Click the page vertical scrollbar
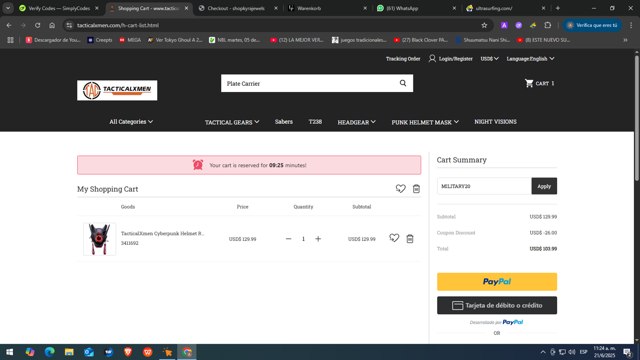 636,118
